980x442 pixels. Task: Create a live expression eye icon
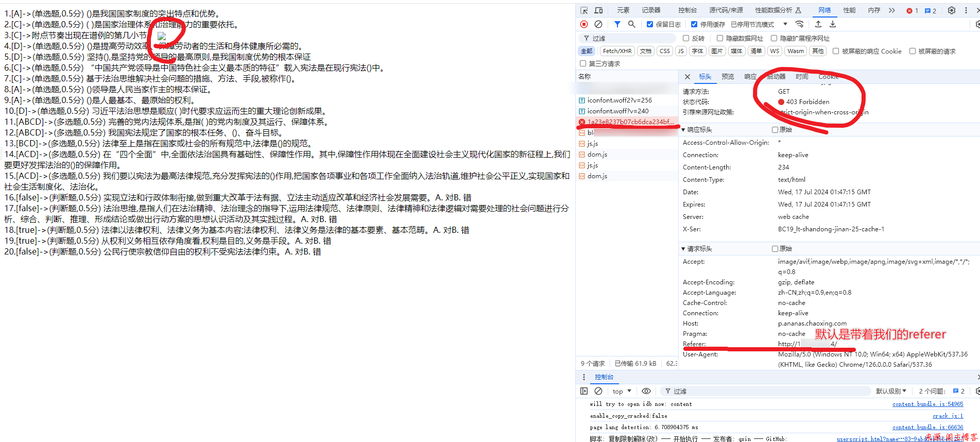click(x=646, y=391)
